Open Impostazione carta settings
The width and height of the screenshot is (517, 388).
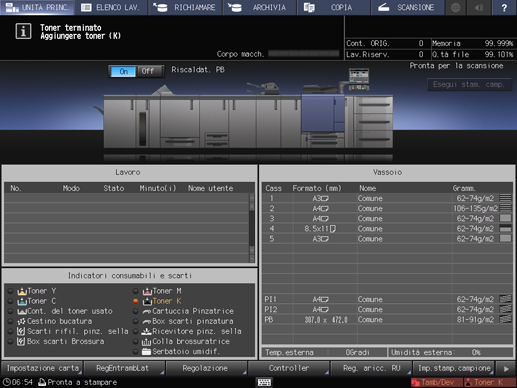click(x=42, y=368)
